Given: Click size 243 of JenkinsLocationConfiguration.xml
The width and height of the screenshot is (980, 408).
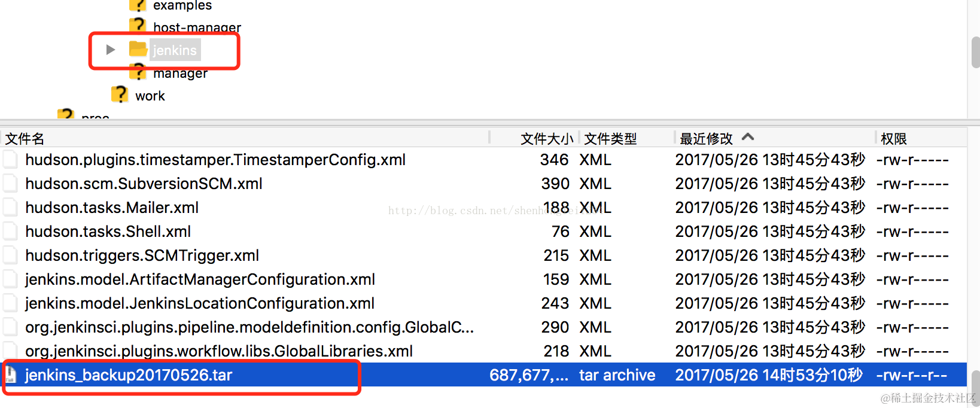Looking at the screenshot, I should 555,303.
